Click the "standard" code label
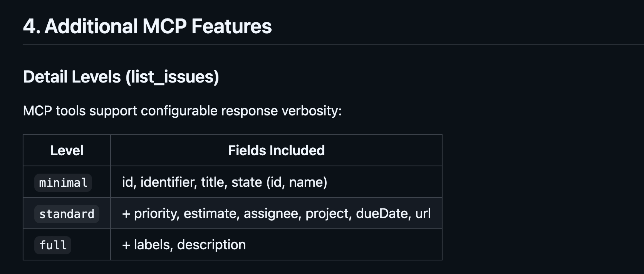This screenshot has height=274, width=644. [x=67, y=214]
